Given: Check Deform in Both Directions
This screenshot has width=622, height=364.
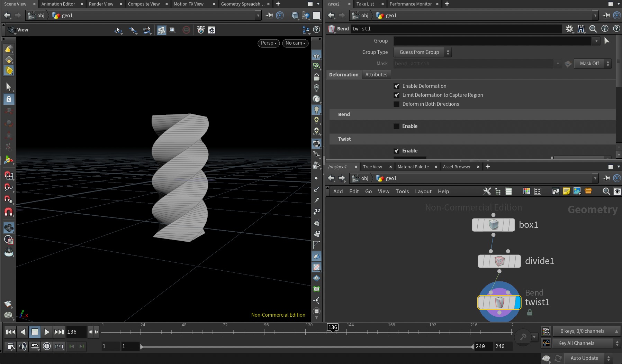Looking at the screenshot, I should tap(397, 104).
